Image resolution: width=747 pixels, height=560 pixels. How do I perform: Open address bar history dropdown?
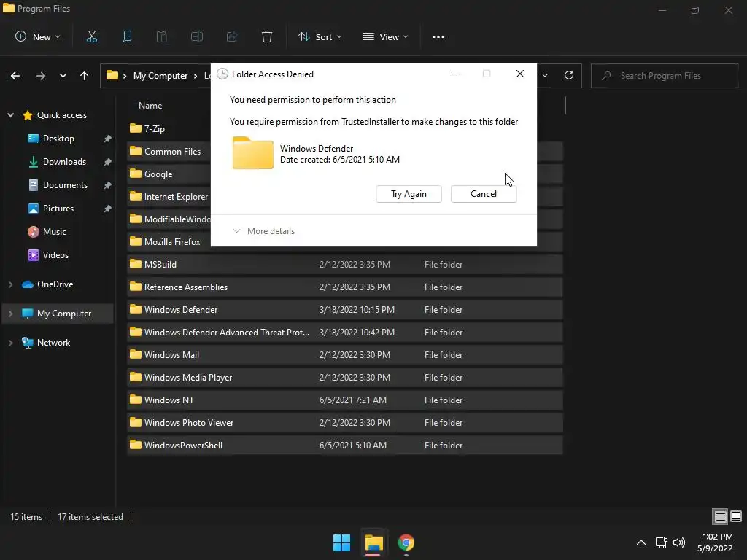tap(545, 75)
